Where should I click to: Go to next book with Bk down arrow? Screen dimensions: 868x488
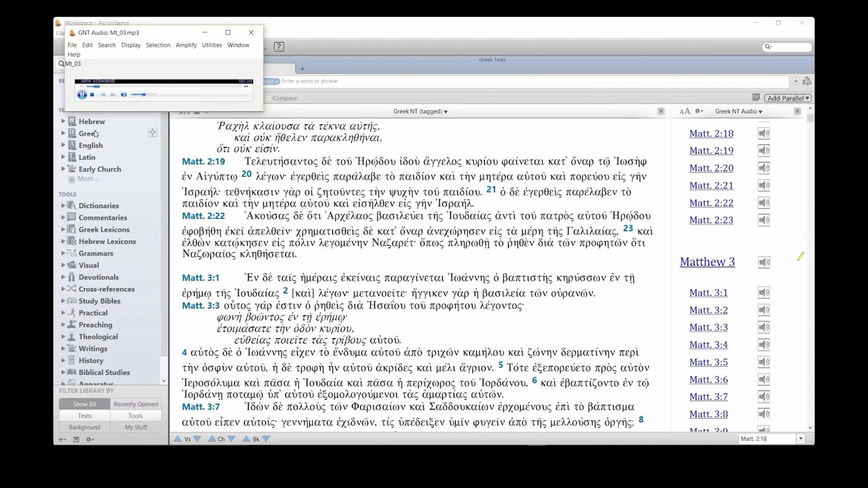point(266,439)
